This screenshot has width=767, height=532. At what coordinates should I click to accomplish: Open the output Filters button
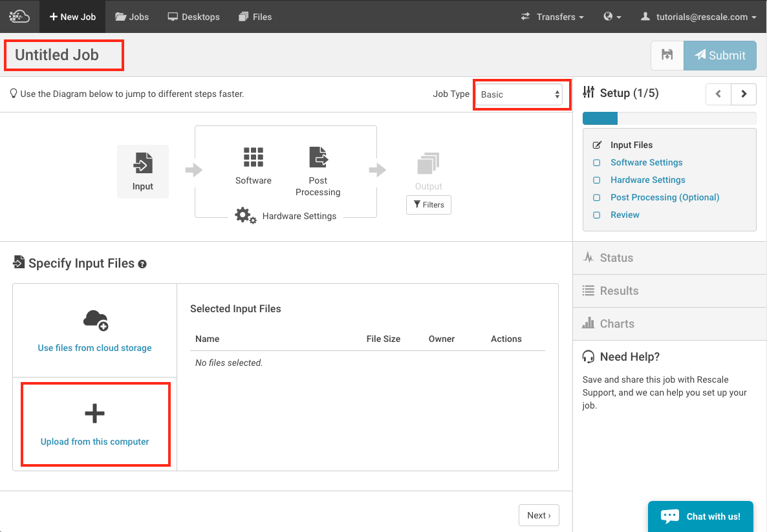coord(429,205)
